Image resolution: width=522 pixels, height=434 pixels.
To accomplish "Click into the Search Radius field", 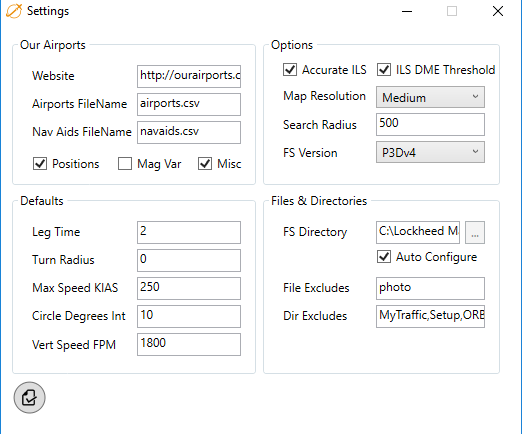I will 430,124.
